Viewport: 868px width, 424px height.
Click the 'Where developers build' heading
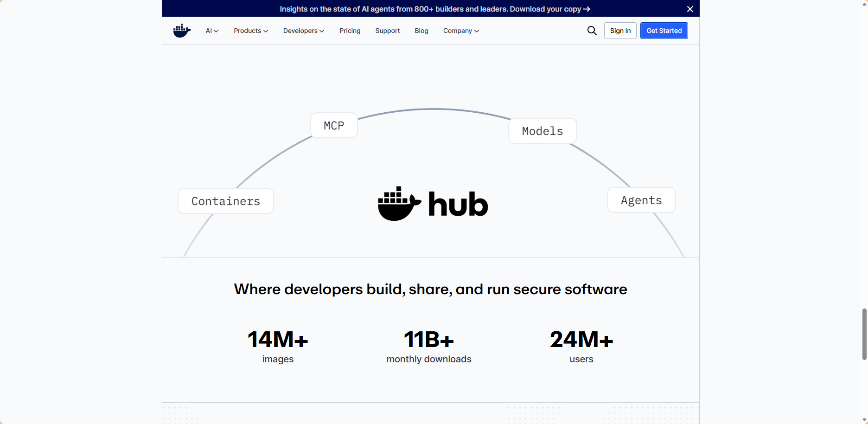[x=430, y=289]
